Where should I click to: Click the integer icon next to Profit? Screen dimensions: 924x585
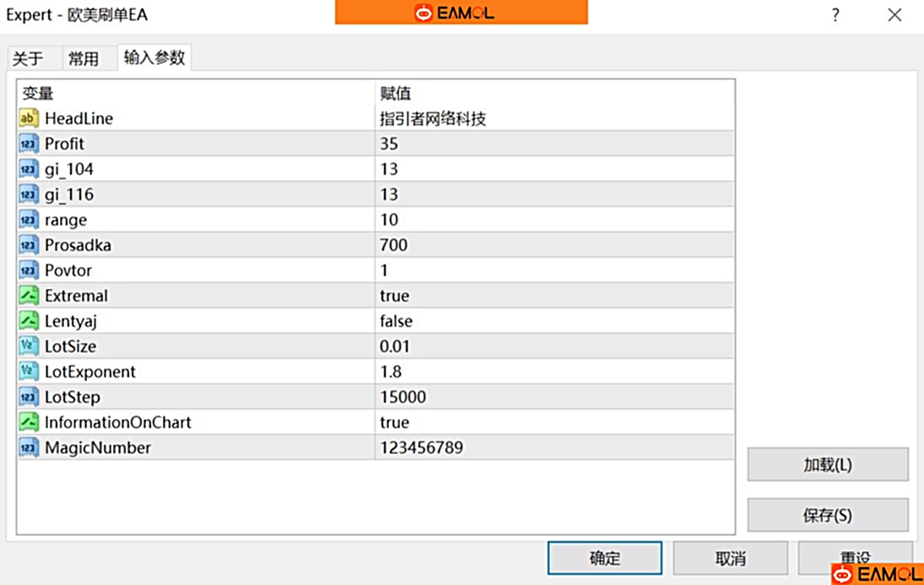click(29, 144)
